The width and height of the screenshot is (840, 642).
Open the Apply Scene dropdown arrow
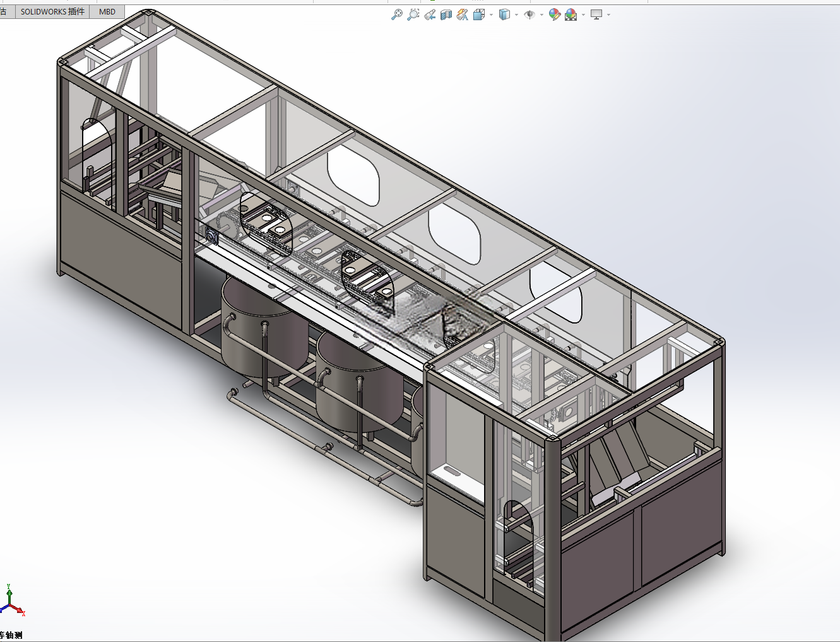click(x=583, y=15)
